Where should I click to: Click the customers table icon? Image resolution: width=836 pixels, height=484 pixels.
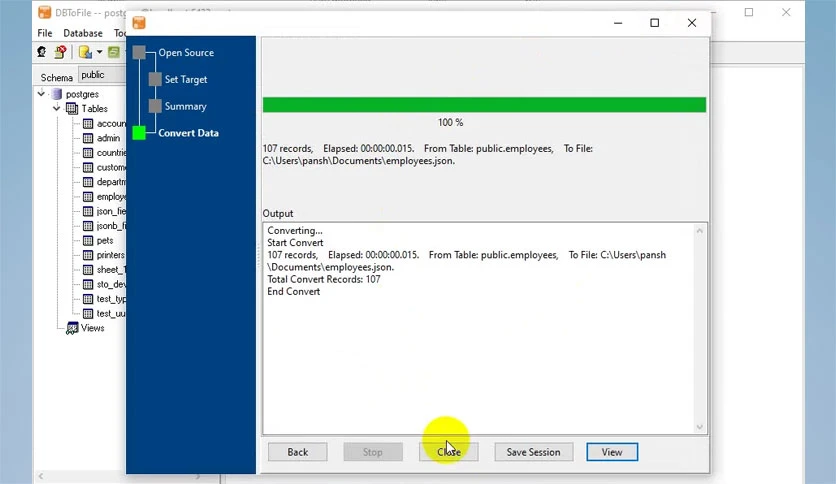pos(88,167)
